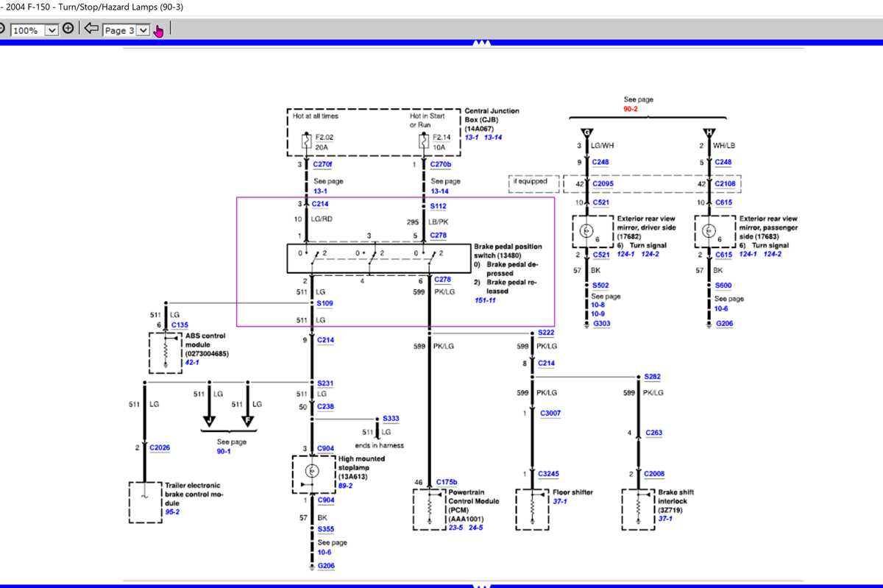This screenshot has height=588, width=883.
Task: Open splice link S112
Action: point(438,206)
